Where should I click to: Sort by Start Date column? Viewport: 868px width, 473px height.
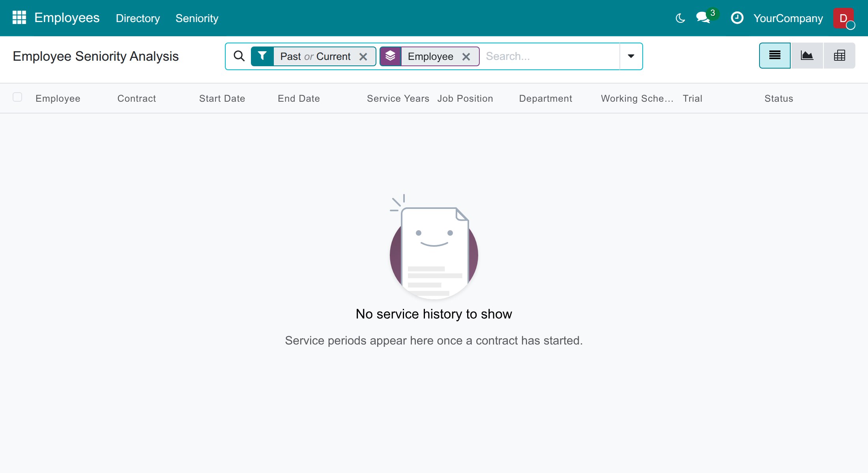tap(222, 99)
